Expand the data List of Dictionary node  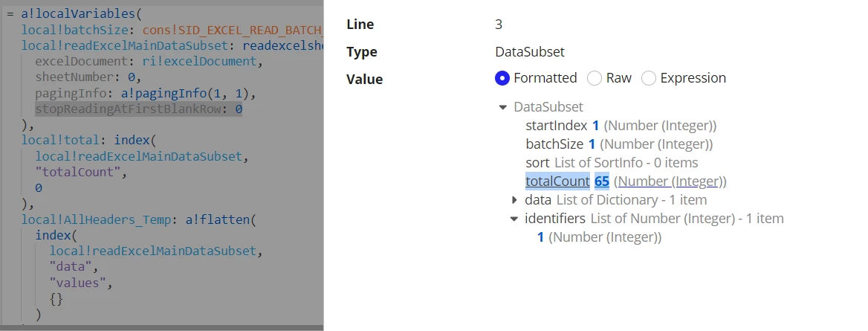tap(514, 199)
